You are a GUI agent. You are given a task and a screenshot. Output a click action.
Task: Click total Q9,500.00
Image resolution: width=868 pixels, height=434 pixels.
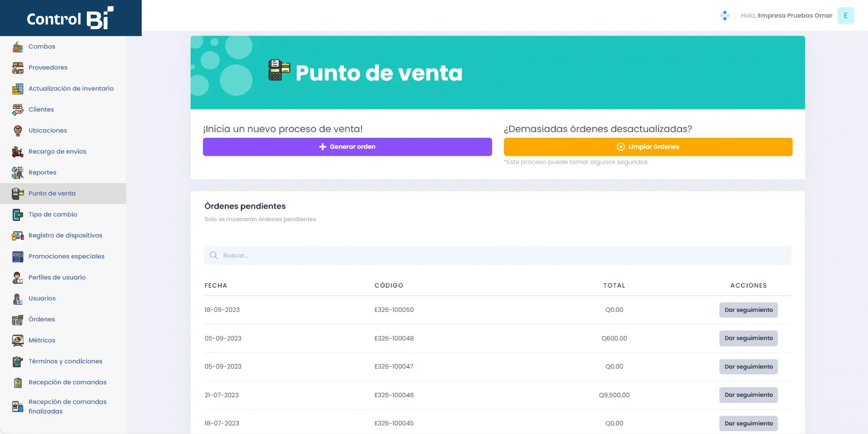[614, 395]
